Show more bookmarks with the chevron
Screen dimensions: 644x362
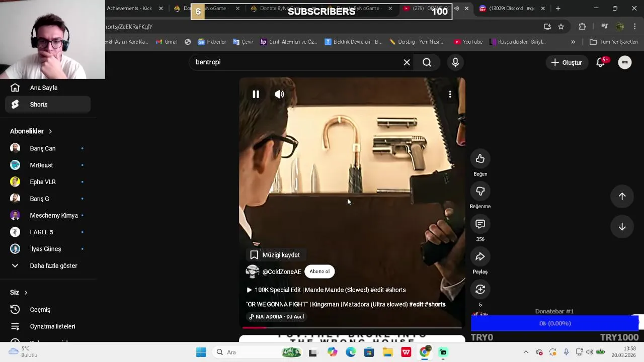coord(573,42)
